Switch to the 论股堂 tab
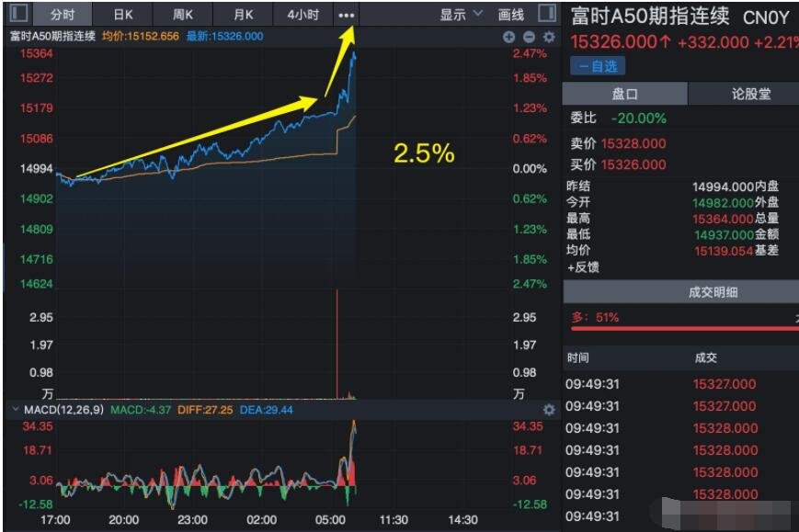 pos(750,94)
